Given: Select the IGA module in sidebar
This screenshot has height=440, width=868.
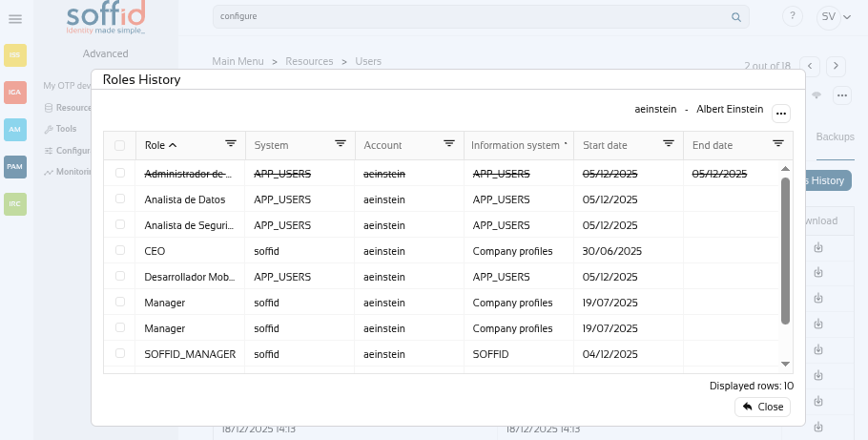Looking at the screenshot, I should (x=15, y=92).
